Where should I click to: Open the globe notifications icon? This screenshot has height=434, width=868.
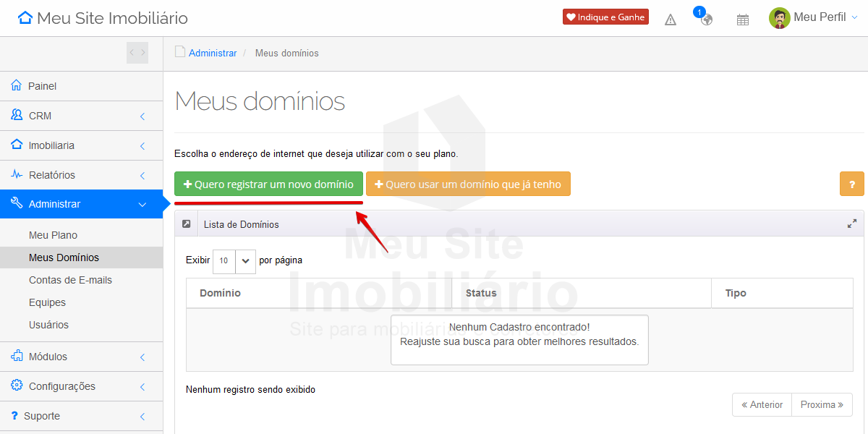click(x=706, y=20)
